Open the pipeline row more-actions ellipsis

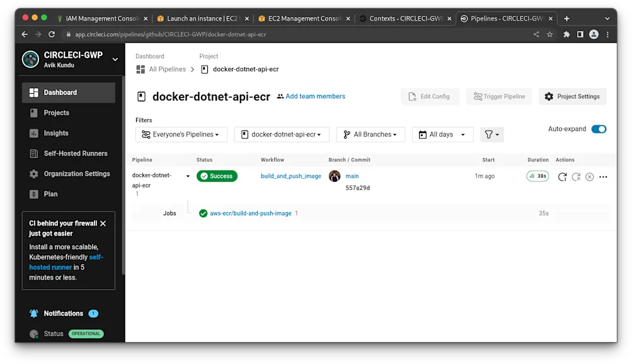click(x=603, y=177)
